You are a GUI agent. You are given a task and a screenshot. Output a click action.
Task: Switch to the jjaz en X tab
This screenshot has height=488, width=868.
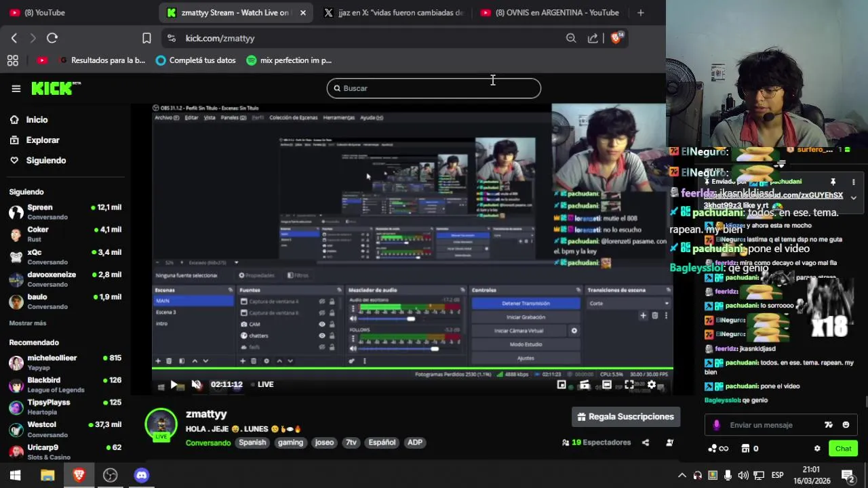pyautogui.click(x=395, y=12)
